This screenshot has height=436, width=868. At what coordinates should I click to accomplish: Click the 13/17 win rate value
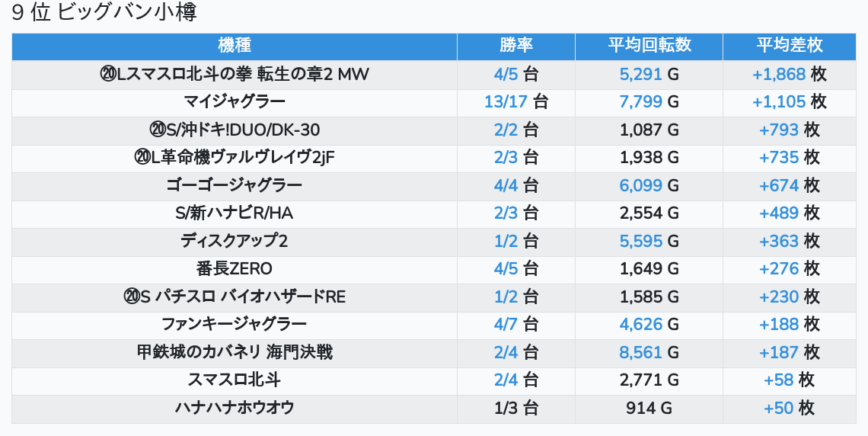(x=505, y=102)
